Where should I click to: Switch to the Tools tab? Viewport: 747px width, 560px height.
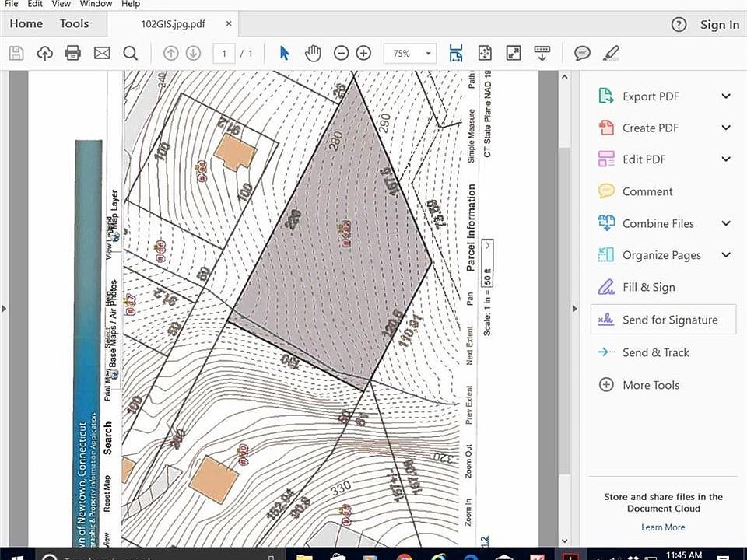pos(75,23)
